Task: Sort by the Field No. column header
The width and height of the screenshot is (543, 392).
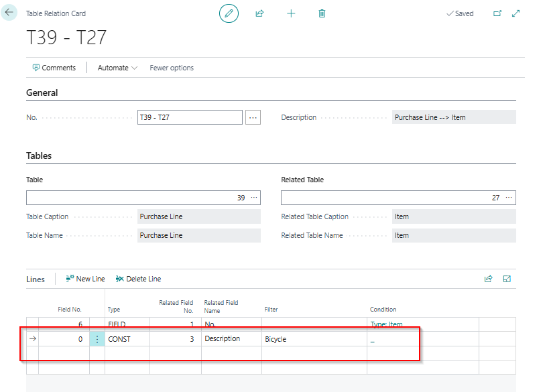Action: click(70, 309)
